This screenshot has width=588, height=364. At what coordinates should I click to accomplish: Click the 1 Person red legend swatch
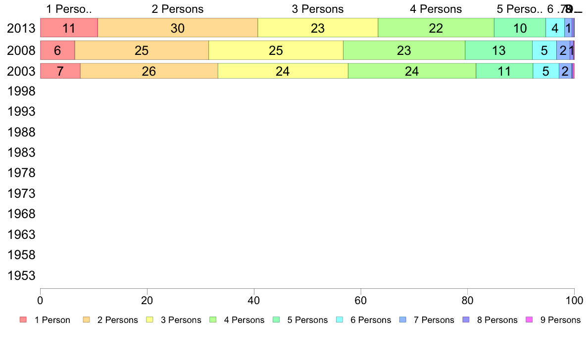point(23,320)
